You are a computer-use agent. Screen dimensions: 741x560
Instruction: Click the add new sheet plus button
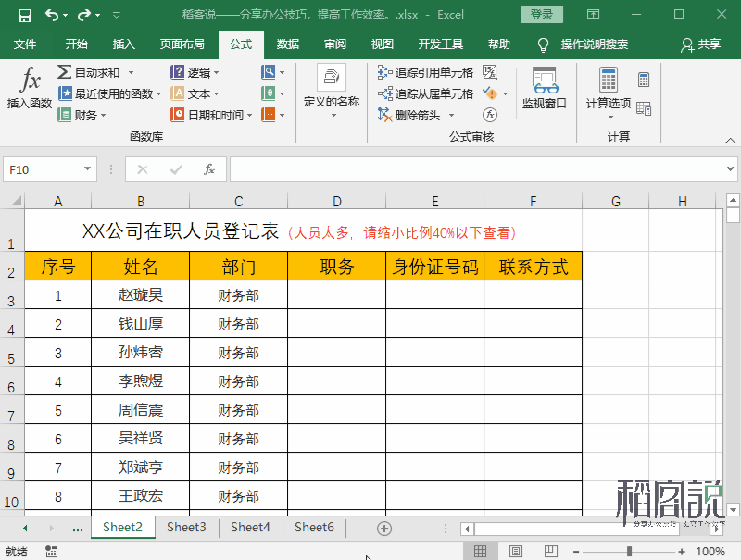click(384, 529)
